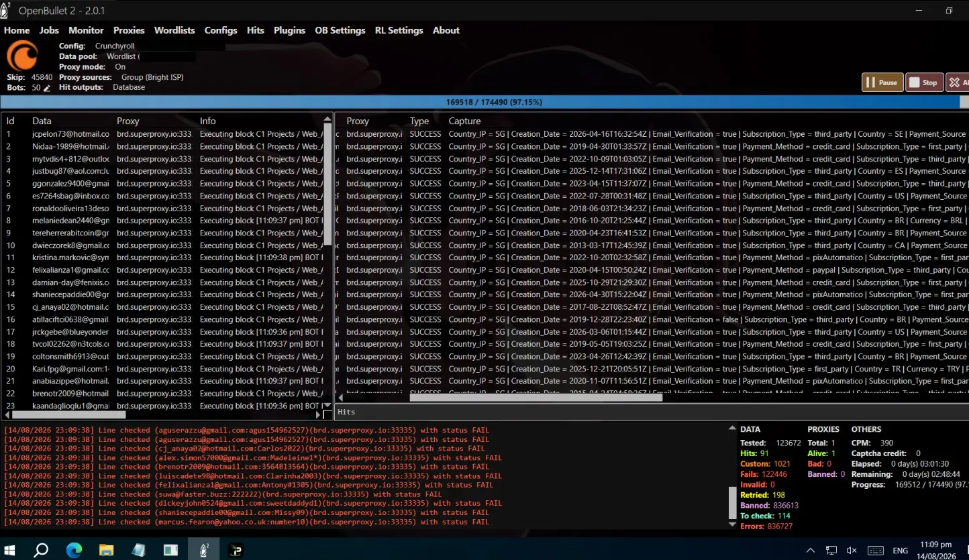
Task: Open the network tray icon
Action: (831, 551)
